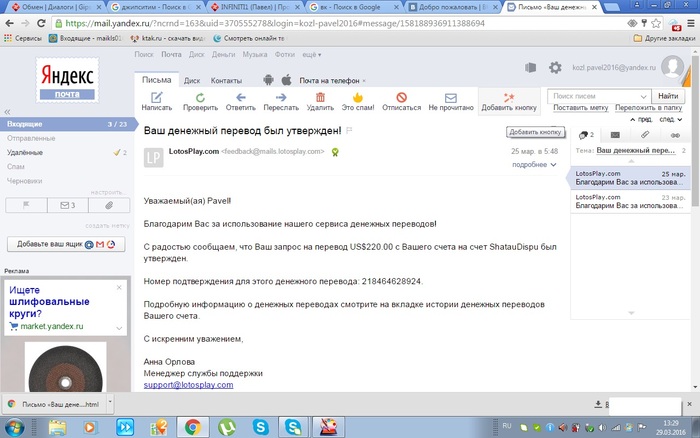Screen dimensions: 700x438
Task: Open the ещё dropdown menu
Action: [312, 54]
